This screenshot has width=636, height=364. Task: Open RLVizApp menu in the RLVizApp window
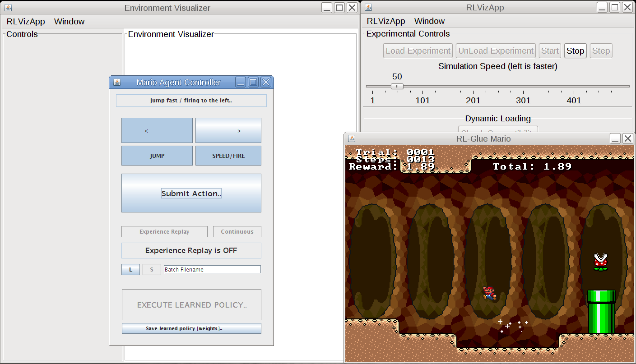click(386, 21)
